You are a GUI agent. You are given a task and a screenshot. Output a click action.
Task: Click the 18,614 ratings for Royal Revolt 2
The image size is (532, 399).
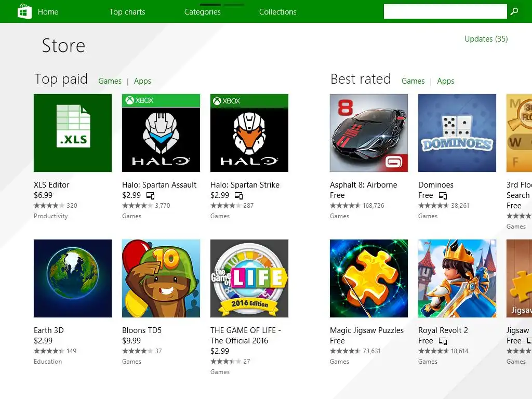click(x=459, y=351)
